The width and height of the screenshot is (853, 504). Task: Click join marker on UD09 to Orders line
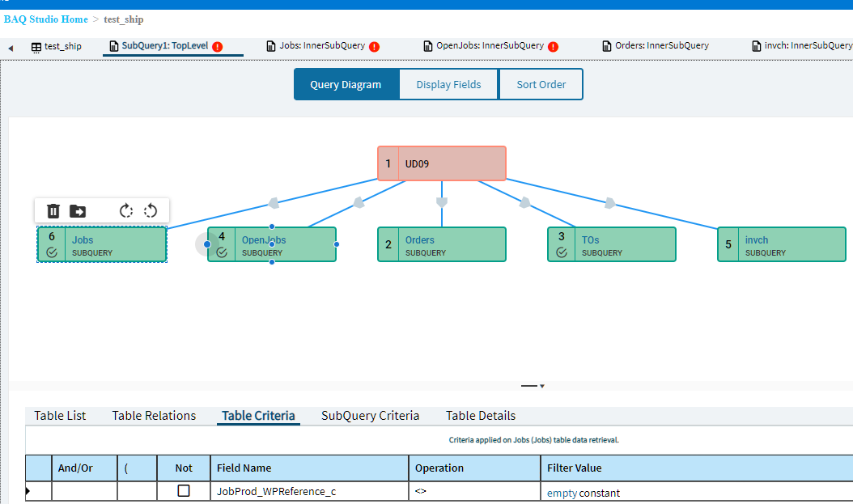[x=442, y=202]
